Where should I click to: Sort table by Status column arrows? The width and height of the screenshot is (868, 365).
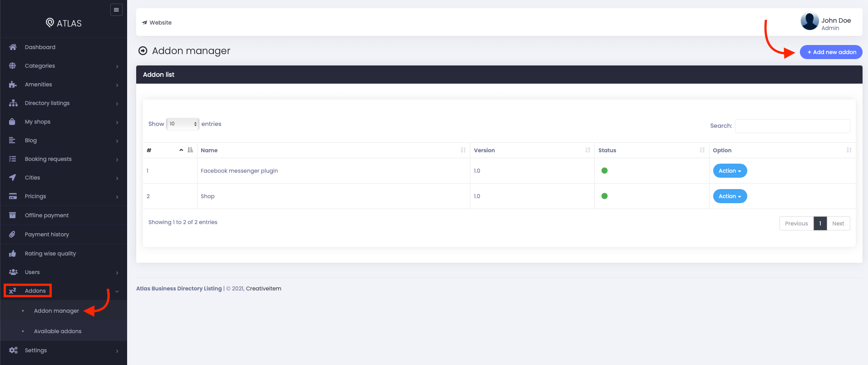pos(702,150)
